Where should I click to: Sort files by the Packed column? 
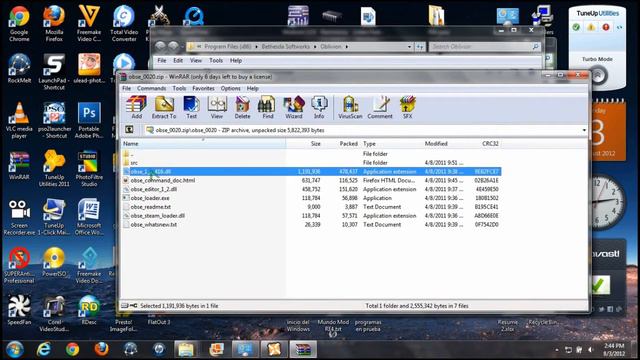(x=341, y=144)
